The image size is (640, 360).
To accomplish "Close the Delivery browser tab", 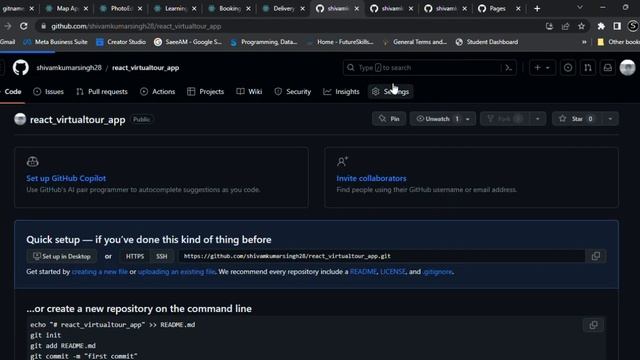I will point(302,9).
